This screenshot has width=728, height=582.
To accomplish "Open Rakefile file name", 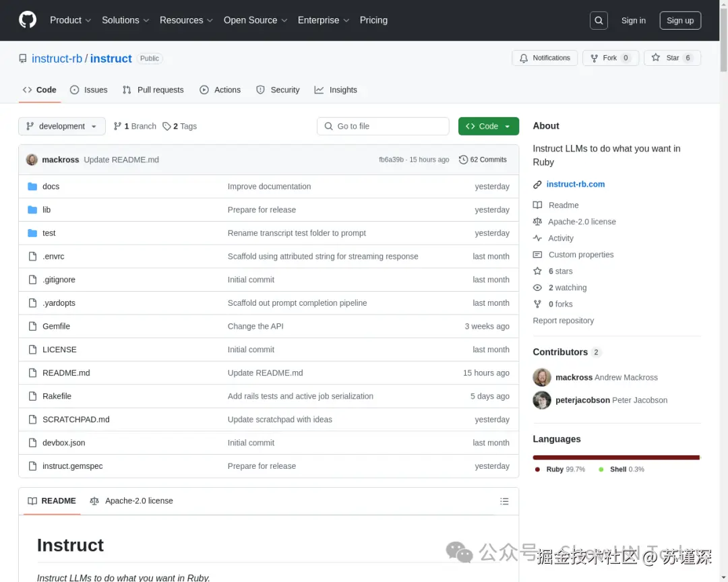I will [x=57, y=396].
